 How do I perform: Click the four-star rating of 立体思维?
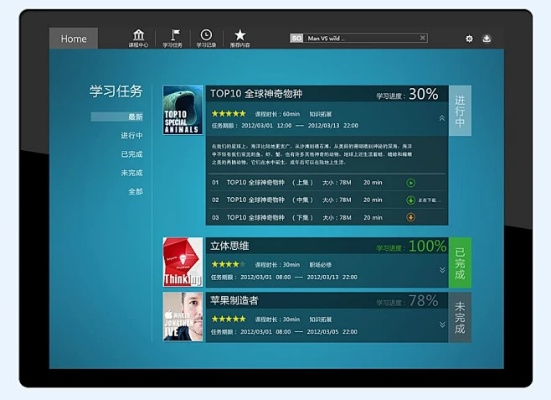coord(229,264)
